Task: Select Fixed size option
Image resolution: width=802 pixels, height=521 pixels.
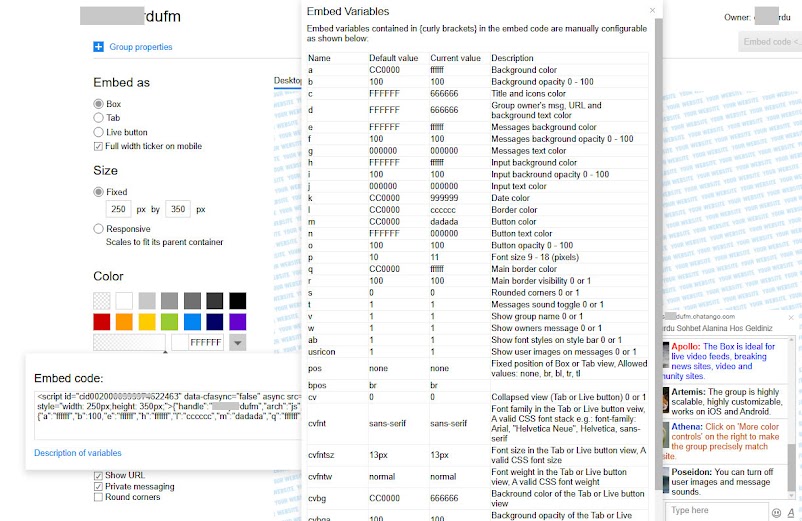Action: click(98, 192)
